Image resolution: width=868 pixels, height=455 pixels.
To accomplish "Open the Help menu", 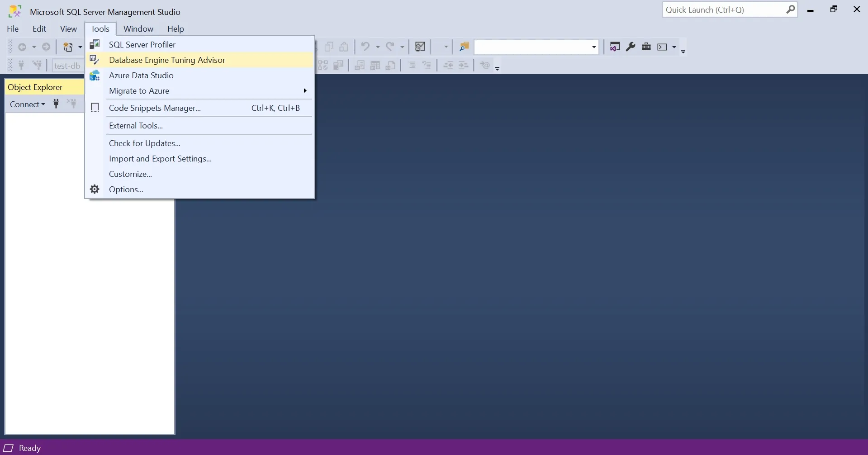I will click(175, 28).
